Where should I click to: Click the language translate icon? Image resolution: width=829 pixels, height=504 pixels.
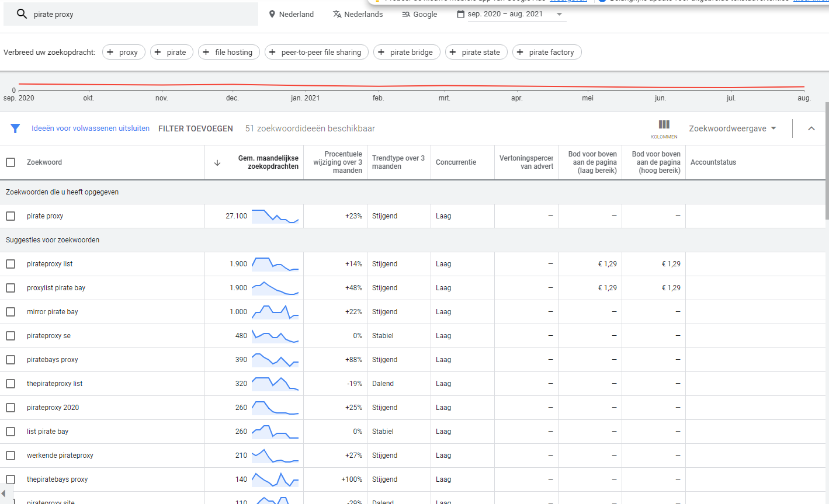click(x=337, y=14)
